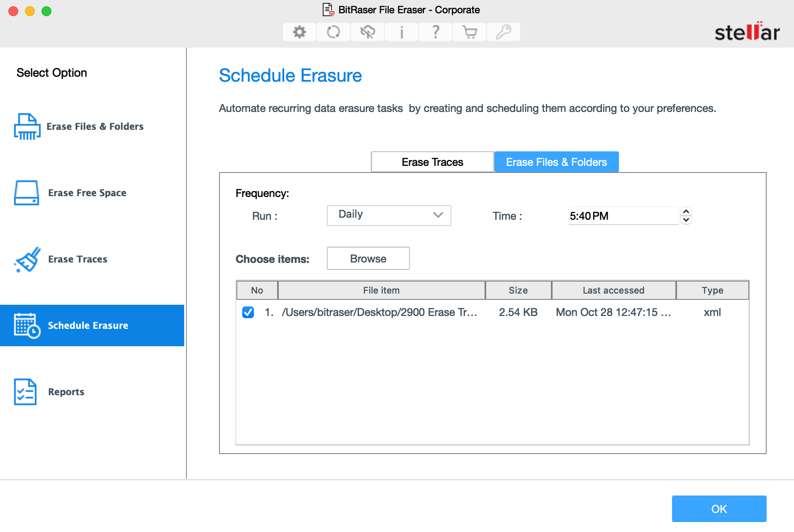Viewport: 794px width, 532px height.
Task: Open the Run frequency Daily dropdown
Action: 389,216
